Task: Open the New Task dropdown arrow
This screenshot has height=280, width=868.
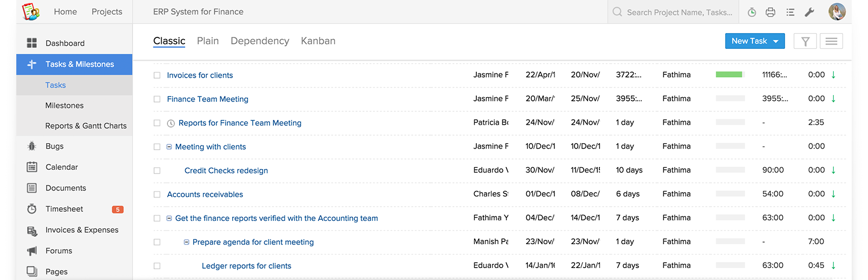Action: tap(776, 41)
